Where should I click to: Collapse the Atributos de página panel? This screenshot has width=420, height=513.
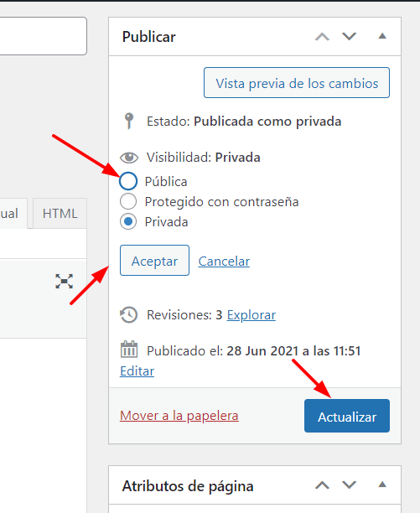point(382,484)
